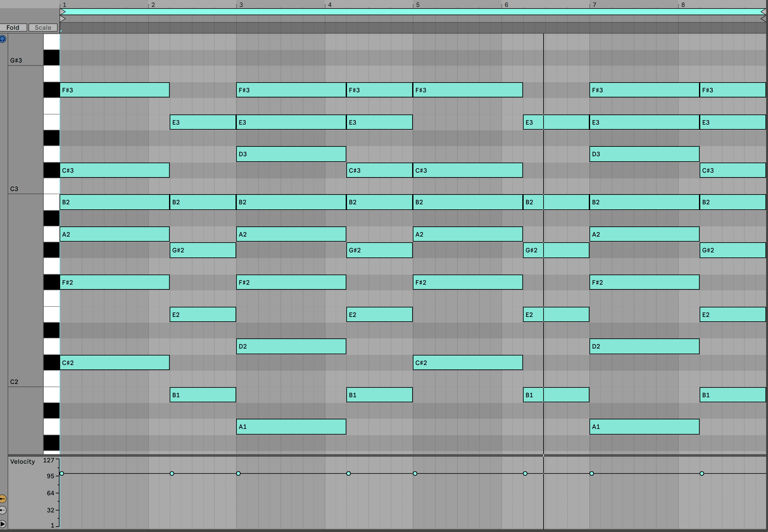Select the D2 note starting at bar 3
This screenshot has height=532, width=768.
(291, 346)
